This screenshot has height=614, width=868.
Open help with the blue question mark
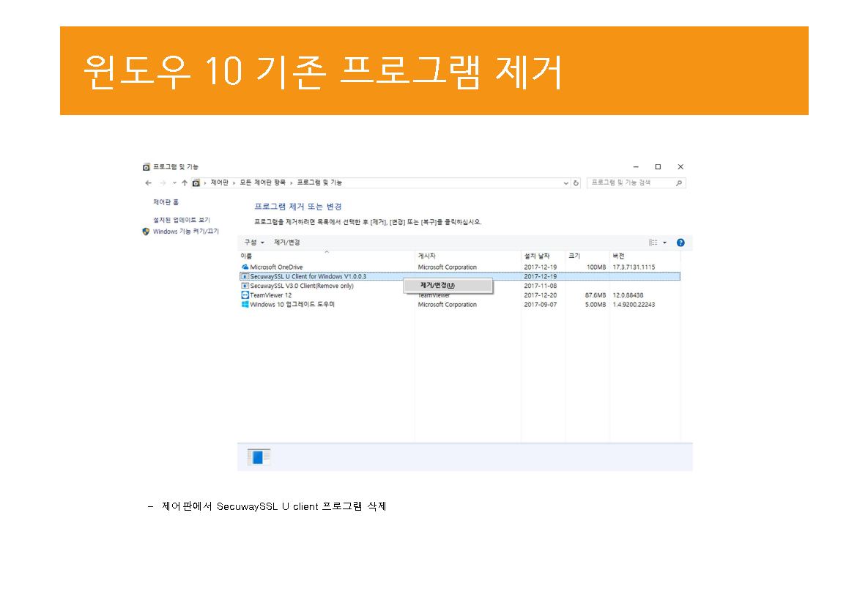(x=680, y=243)
